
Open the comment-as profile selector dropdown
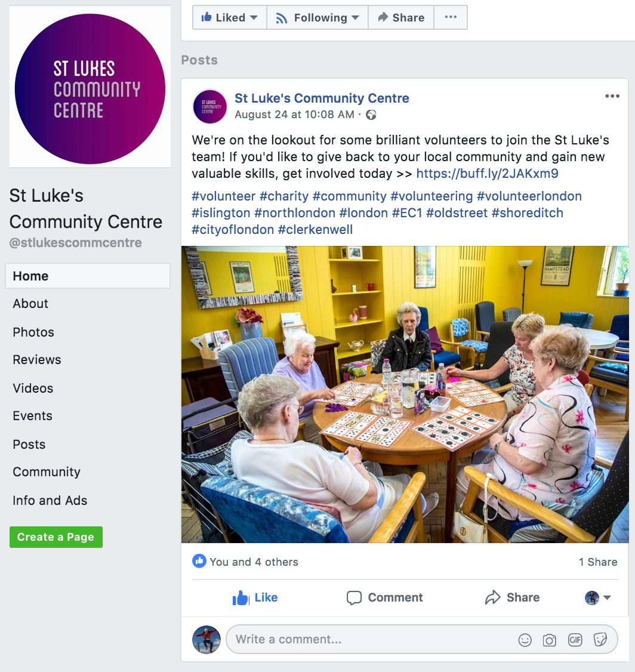click(x=597, y=597)
